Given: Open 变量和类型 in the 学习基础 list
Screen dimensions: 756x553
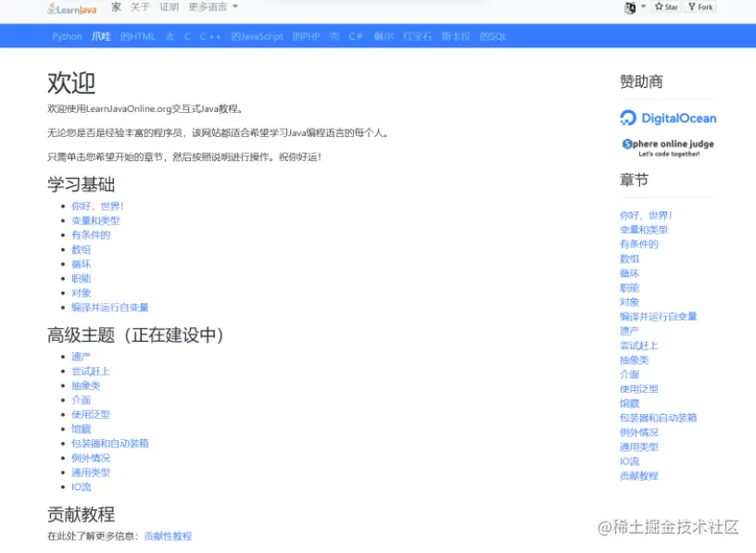Looking at the screenshot, I should 95,220.
